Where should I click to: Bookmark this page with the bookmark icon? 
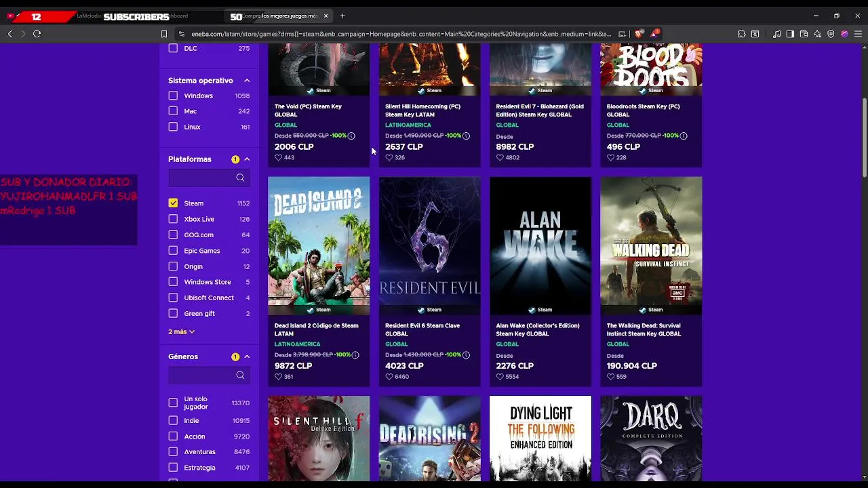tap(163, 34)
